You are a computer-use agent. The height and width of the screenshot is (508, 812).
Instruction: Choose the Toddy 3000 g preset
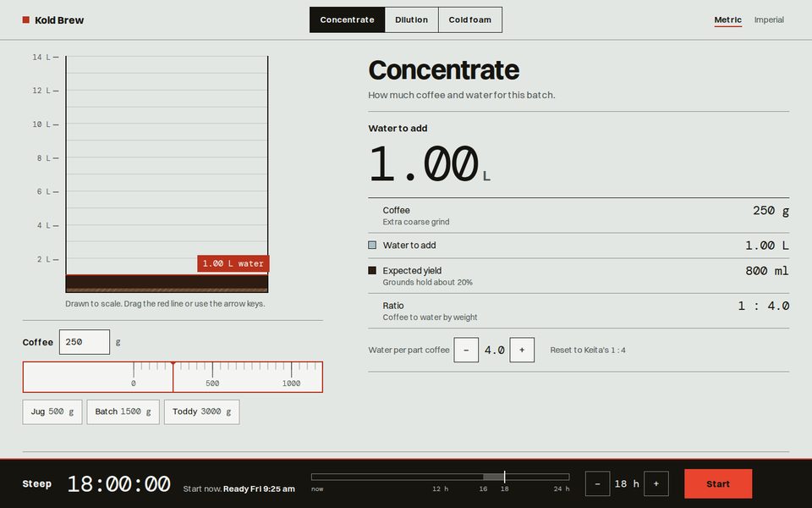(x=201, y=411)
